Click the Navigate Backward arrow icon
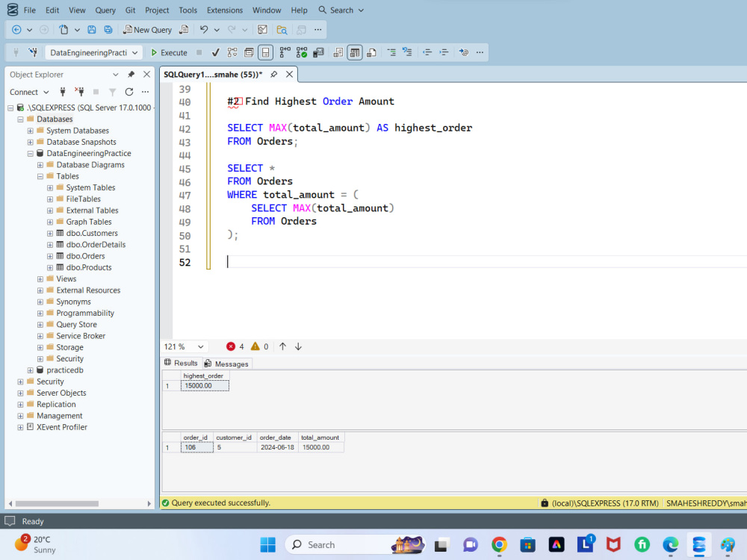 tap(16, 30)
